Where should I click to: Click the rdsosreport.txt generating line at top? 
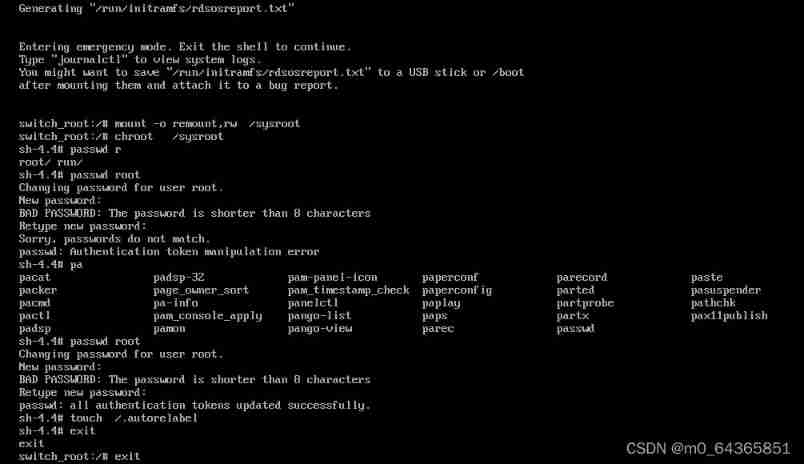coord(157,8)
